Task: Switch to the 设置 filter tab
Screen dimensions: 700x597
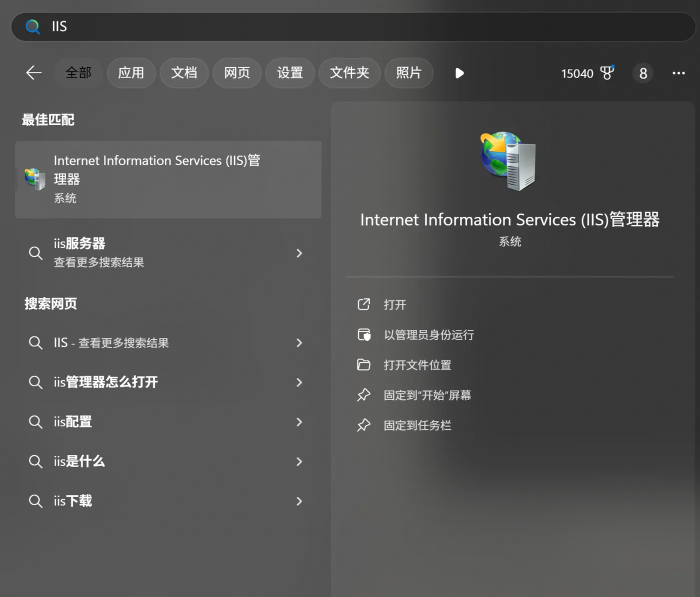Action: click(x=290, y=73)
